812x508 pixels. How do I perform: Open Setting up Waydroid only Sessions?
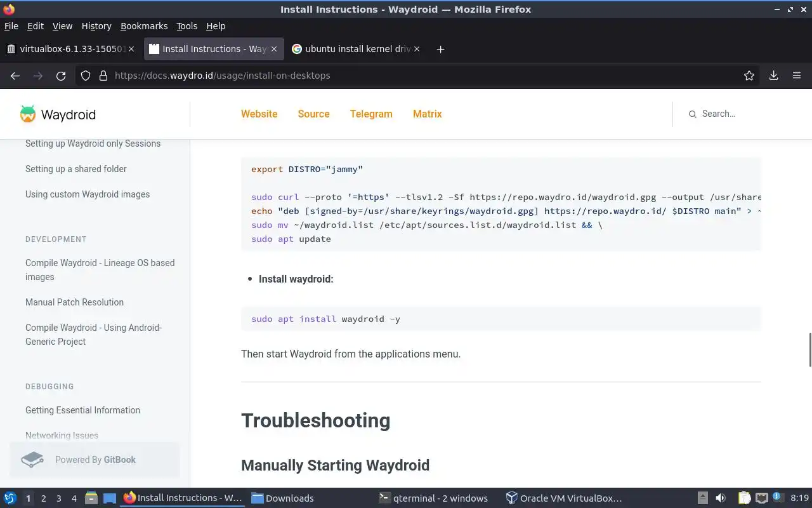[x=93, y=144]
